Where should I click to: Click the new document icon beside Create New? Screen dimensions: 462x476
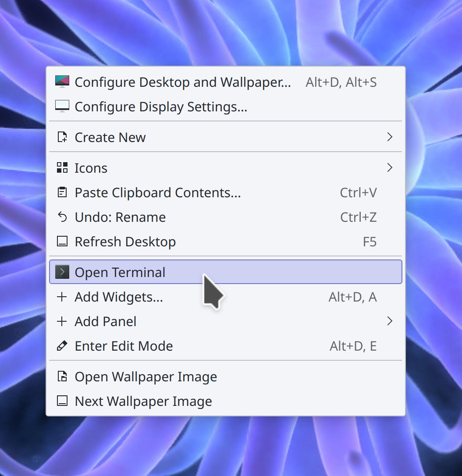[62, 137]
